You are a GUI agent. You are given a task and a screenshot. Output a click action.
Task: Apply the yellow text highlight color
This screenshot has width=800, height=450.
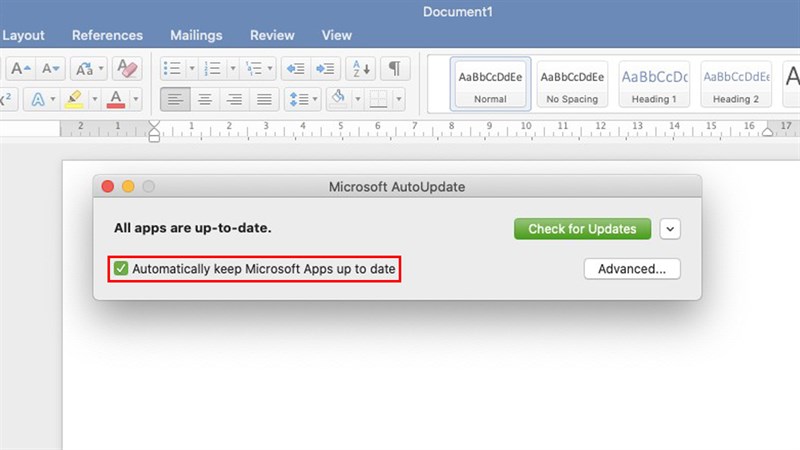(x=74, y=99)
